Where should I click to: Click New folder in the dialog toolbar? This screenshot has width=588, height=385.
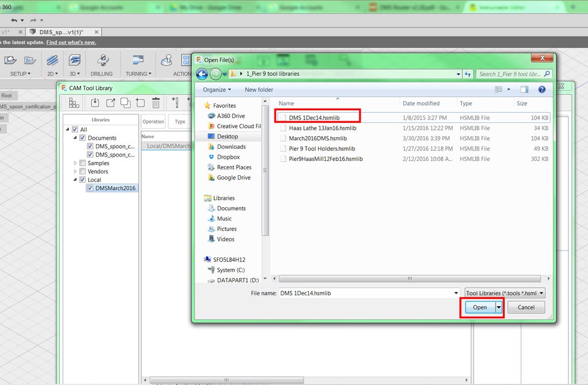(259, 90)
